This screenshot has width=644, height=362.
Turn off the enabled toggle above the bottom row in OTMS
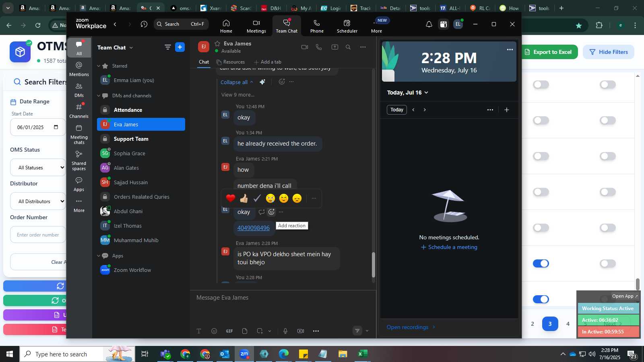click(541, 263)
